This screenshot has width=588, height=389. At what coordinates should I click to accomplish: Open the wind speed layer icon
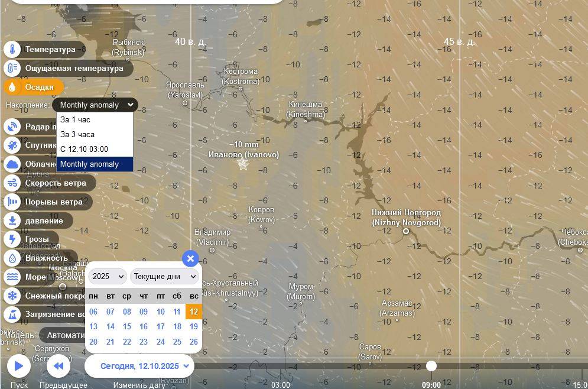click(12, 183)
